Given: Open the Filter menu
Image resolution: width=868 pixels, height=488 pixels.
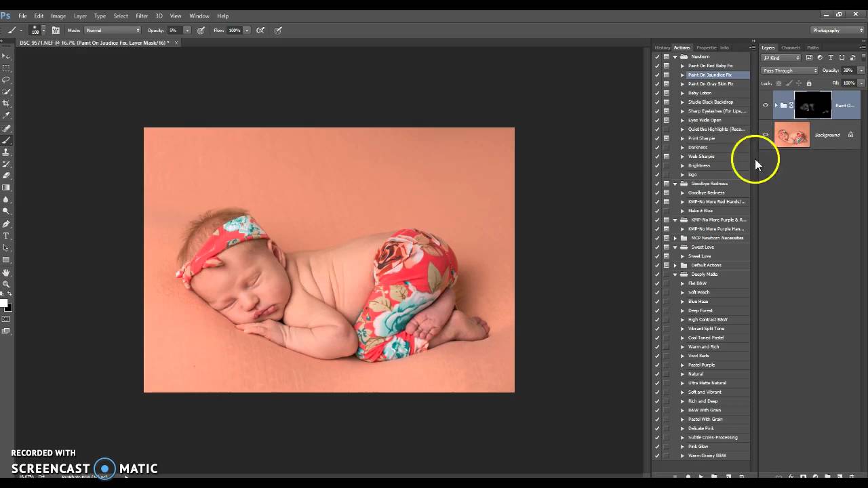Looking at the screenshot, I should click(142, 16).
